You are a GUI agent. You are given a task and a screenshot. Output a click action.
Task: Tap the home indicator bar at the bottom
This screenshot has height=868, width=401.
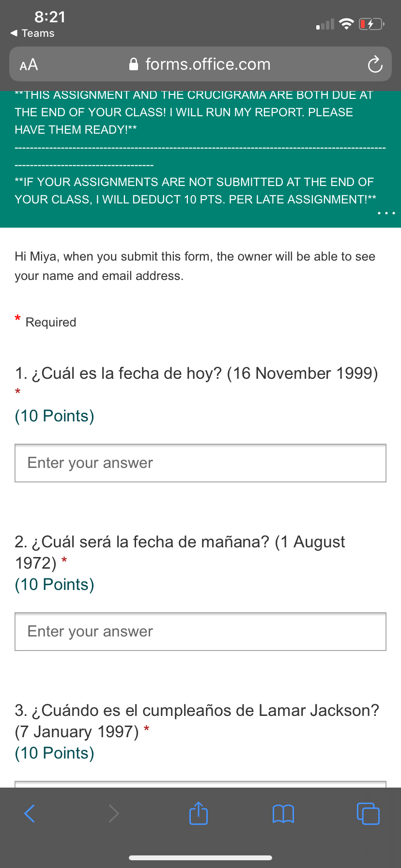[x=200, y=858]
